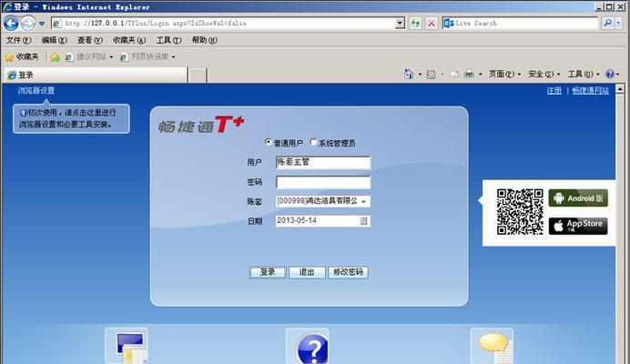Open the 编辑 menu
The height and width of the screenshot is (364, 630).
point(54,40)
